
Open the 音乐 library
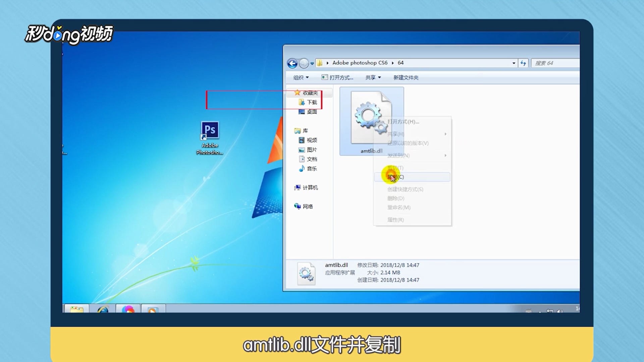tap(312, 169)
